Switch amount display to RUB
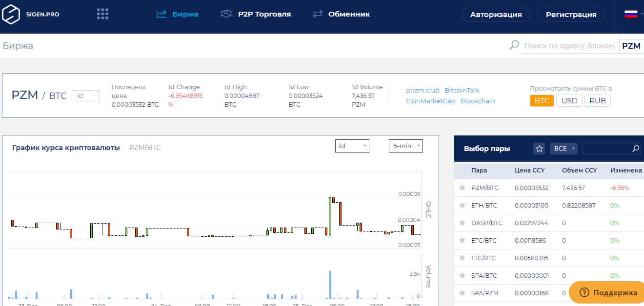This screenshot has width=644, height=306. [x=598, y=101]
